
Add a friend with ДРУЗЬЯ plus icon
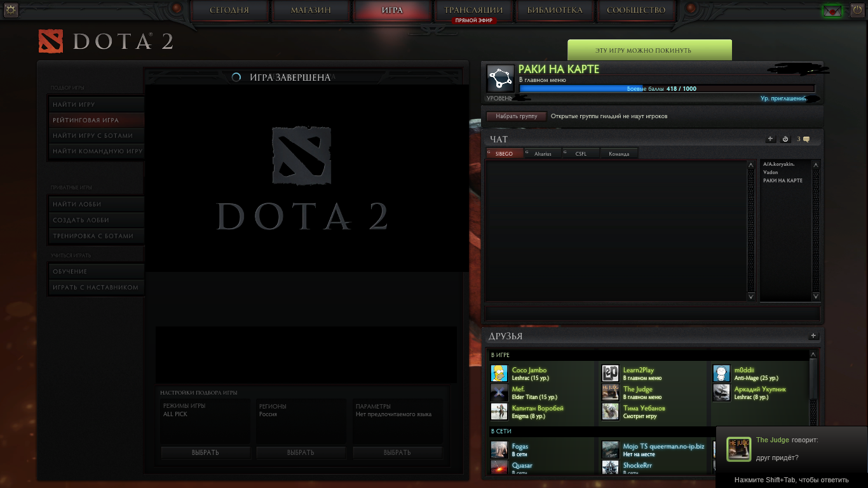[x=813, y=336]
